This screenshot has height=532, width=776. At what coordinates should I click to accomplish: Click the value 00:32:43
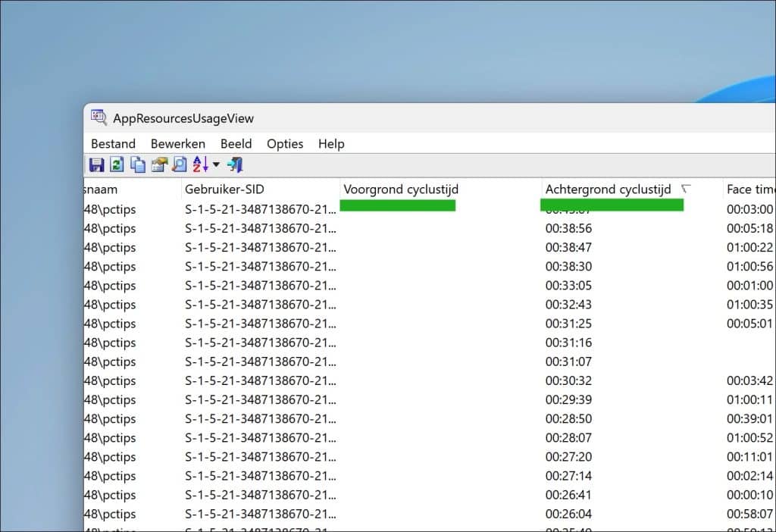pos(568,305)
